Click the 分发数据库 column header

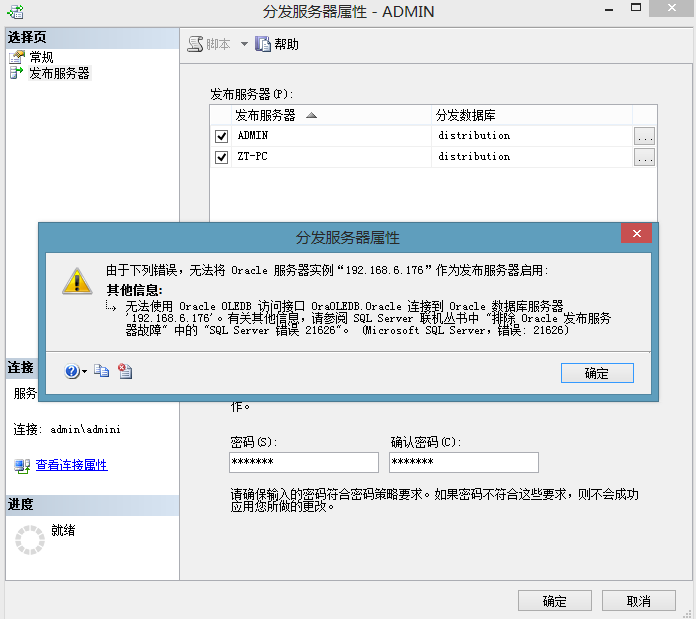coord(532,115)
